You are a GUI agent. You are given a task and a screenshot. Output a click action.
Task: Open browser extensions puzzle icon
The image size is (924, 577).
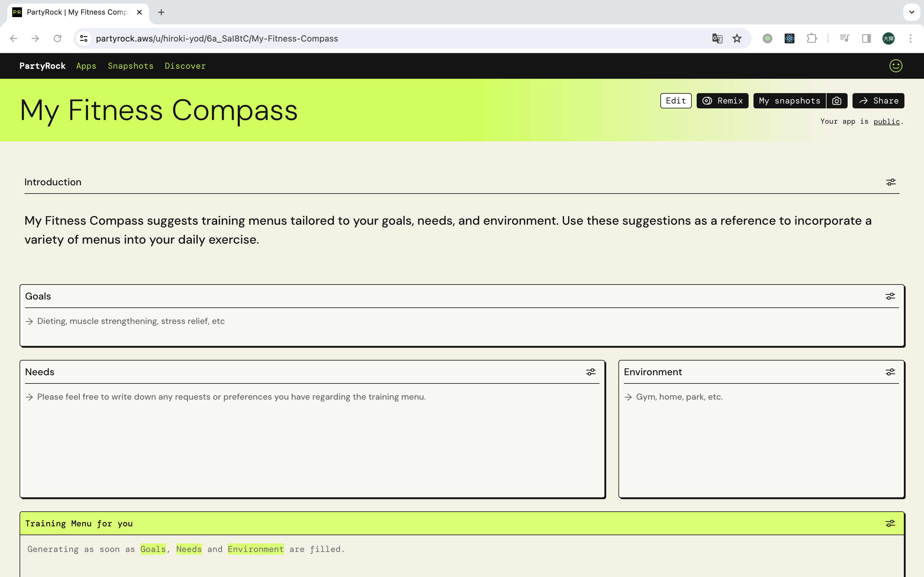811,38
